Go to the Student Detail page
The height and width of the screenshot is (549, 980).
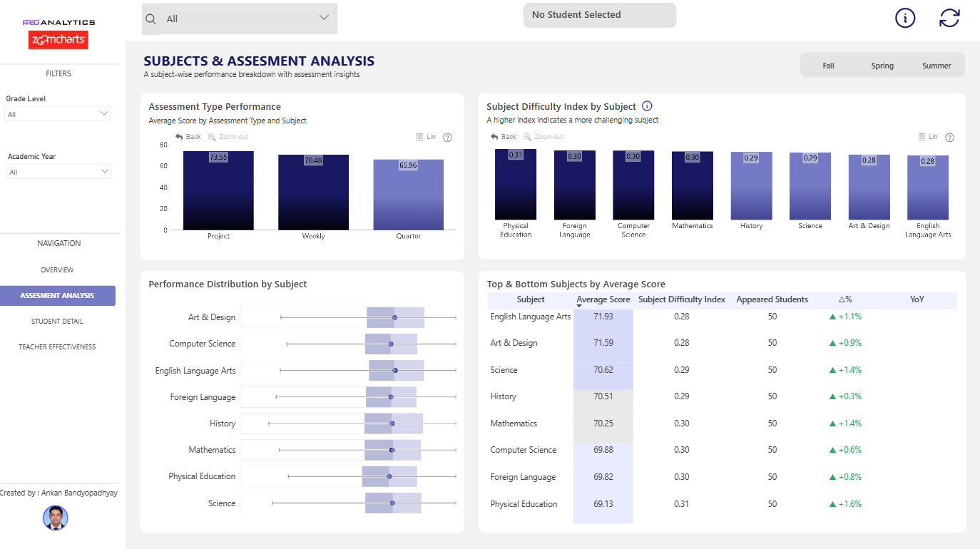click(x=57, y=322)
